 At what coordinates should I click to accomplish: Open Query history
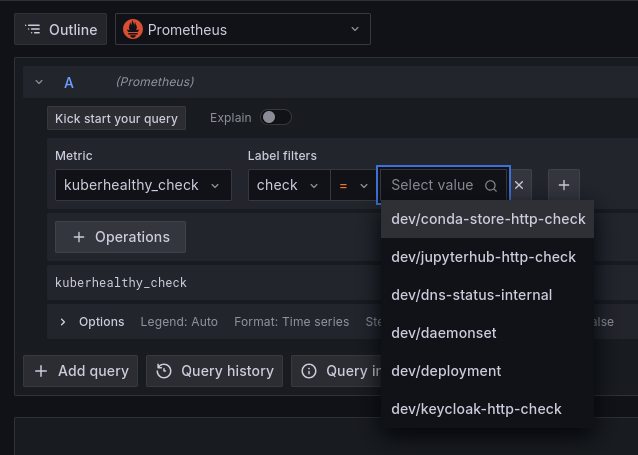(x=214, y=371)
